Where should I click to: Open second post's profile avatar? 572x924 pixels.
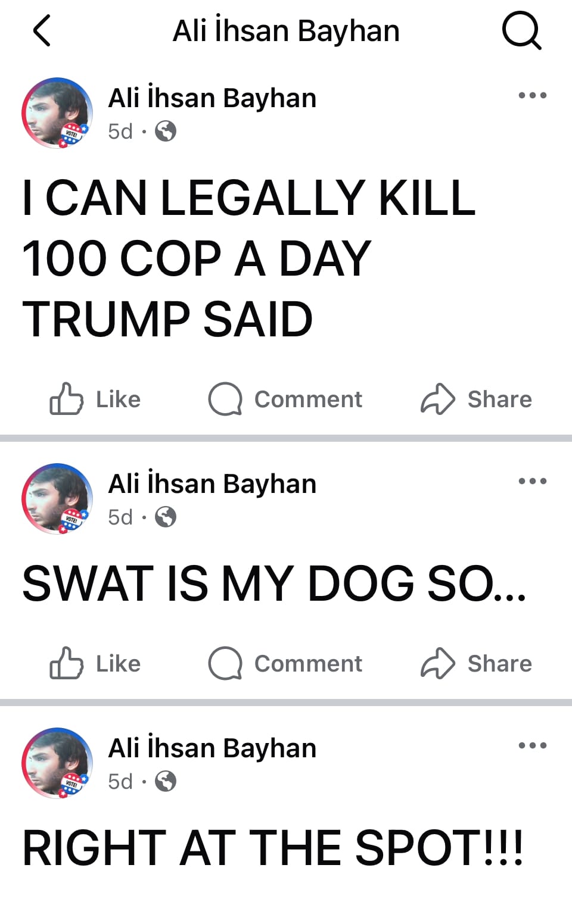pos(57,498)
